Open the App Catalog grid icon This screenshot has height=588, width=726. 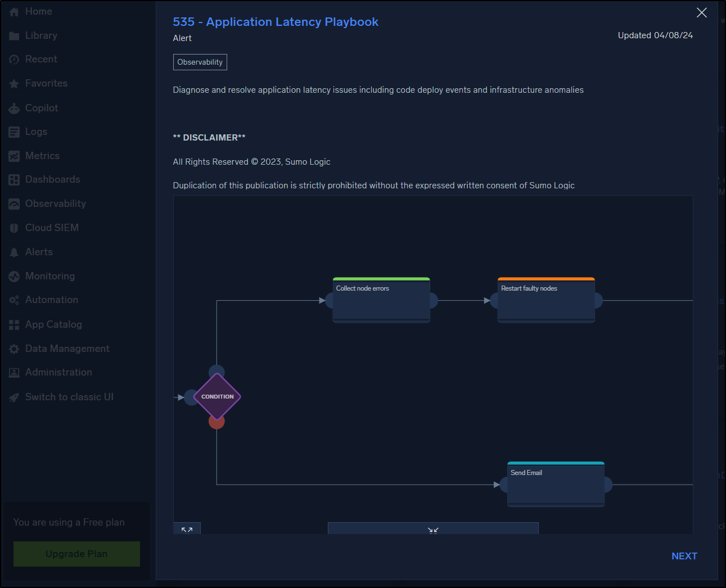point(14,325)
